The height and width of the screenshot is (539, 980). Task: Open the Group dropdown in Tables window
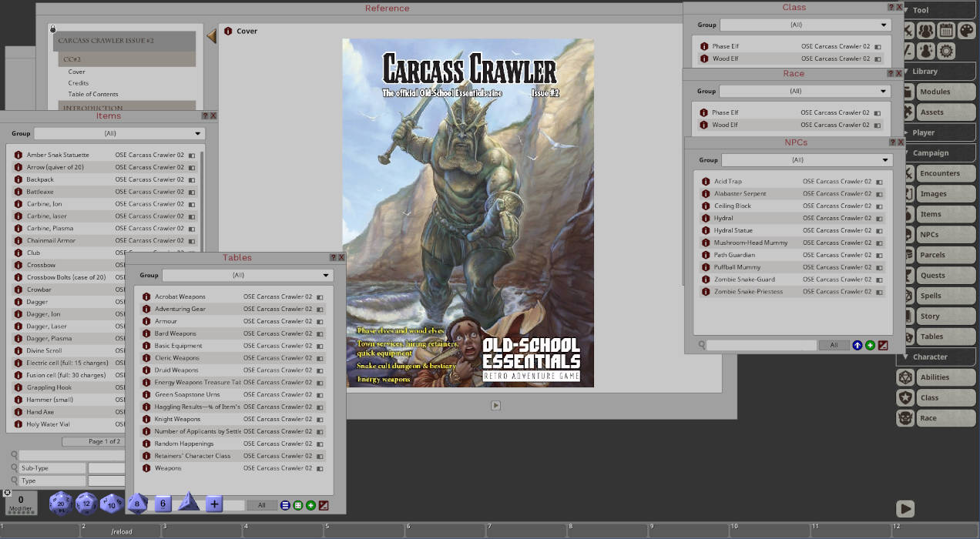(247, 275)
